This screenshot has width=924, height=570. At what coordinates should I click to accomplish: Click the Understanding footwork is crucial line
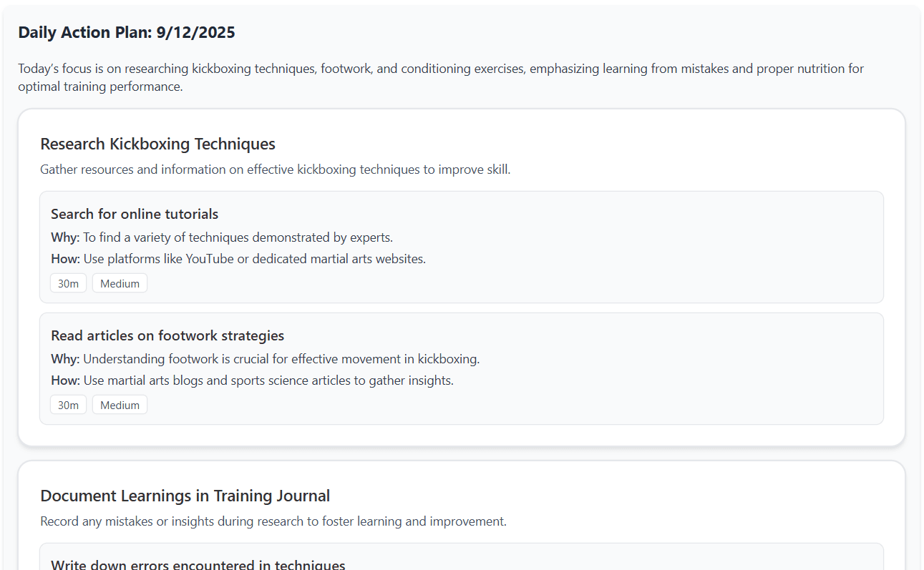(x=281, y=358)
